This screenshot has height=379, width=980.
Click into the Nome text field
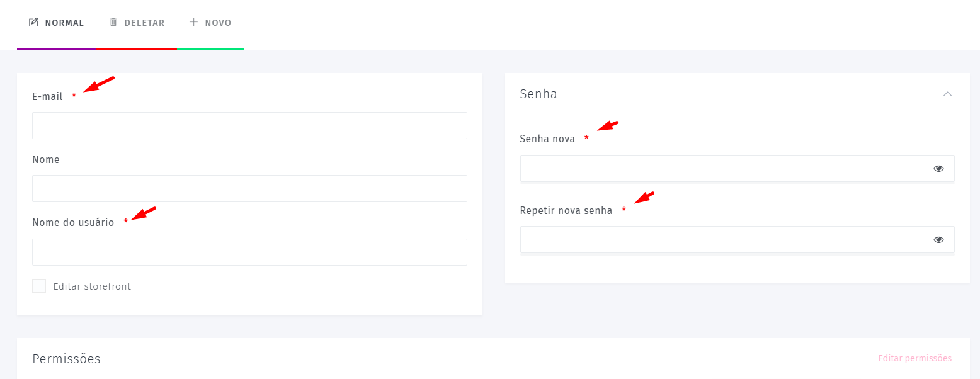(249, 188)
